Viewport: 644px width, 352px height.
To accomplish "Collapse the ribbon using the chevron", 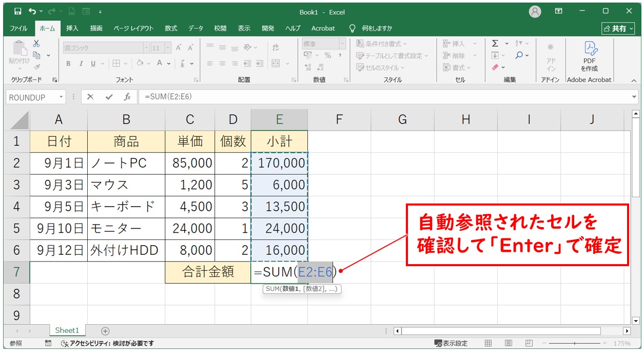I will (x=634, y=80).
